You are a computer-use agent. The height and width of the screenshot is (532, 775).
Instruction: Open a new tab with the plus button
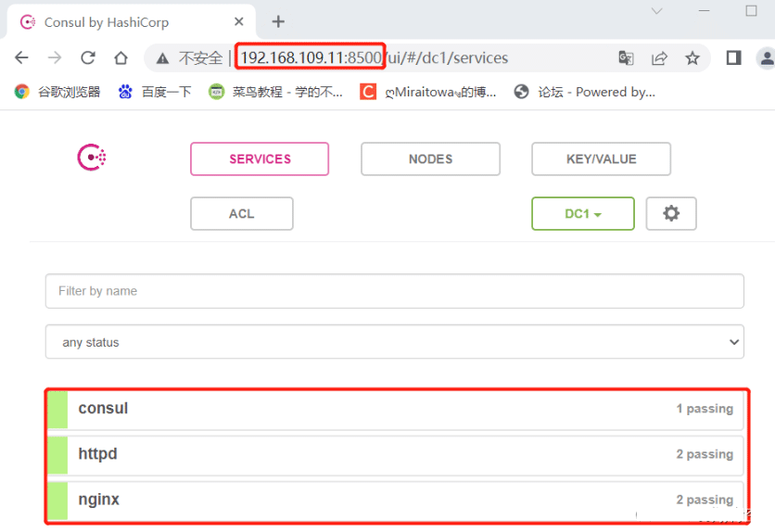(278, 21)
